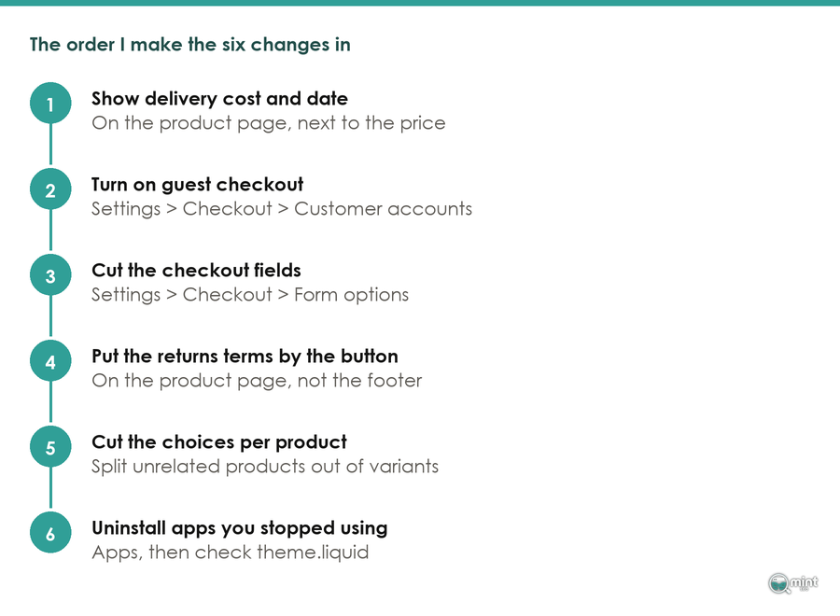Click 'Put the returns terms by the button'
Viewport: 840px width, 616px height.
(245, 357)
